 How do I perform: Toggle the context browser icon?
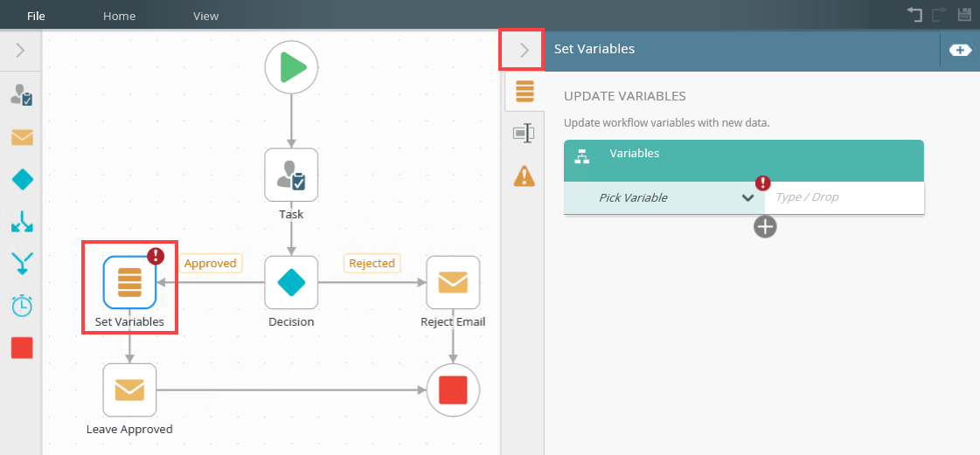click(960, 50)
